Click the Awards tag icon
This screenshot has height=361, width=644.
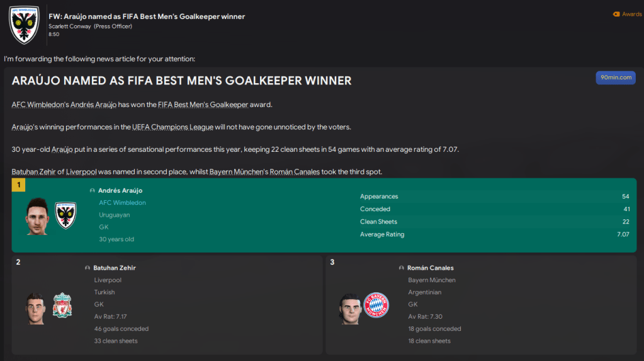pos(616,14)
